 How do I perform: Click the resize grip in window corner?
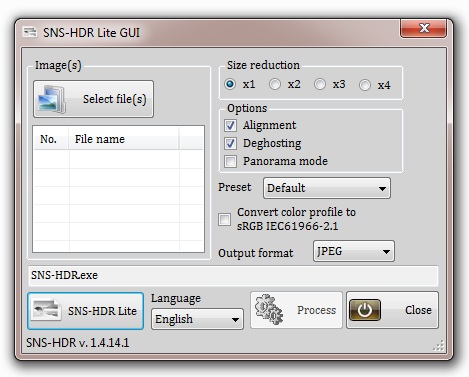[x=439, y=346]
